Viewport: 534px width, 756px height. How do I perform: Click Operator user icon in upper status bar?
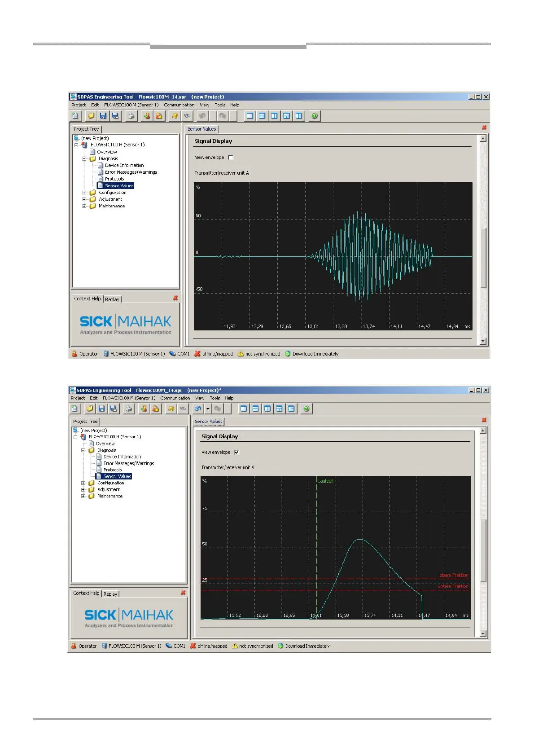(x=74, y=354)
